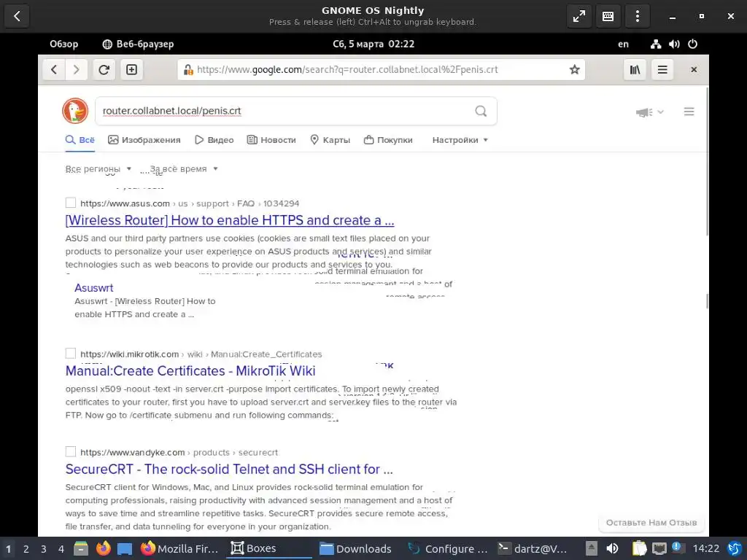
Task: Open the clock showing 'Сб, 5 марта 02:22'
Action: [373, 44]
